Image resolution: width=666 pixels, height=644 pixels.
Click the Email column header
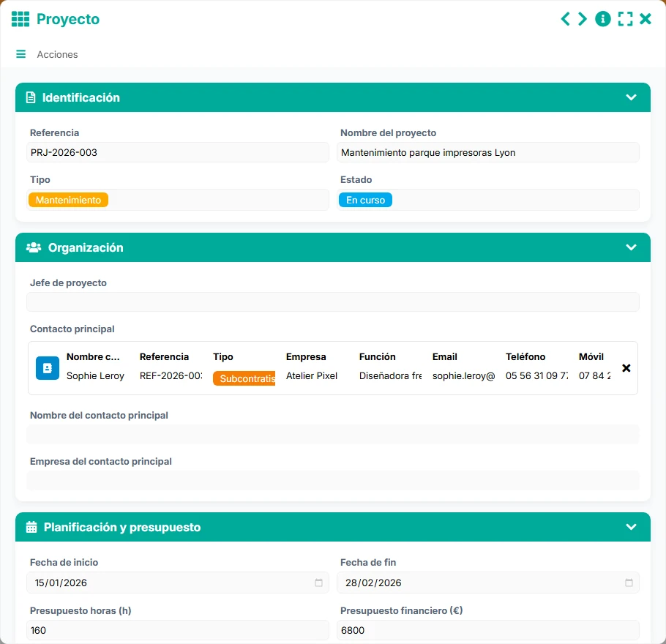(445, 357)
